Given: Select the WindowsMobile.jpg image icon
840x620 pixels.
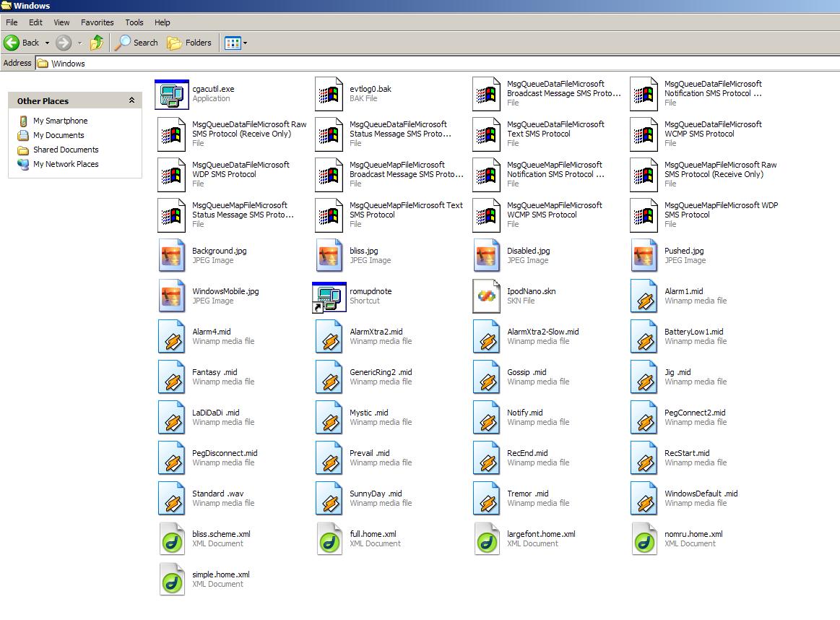Looking at the screenshot, I should [x=171, y=296].
